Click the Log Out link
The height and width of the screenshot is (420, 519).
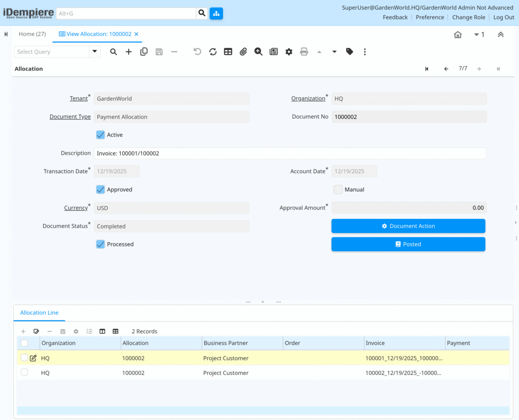[x=503, y=17]
